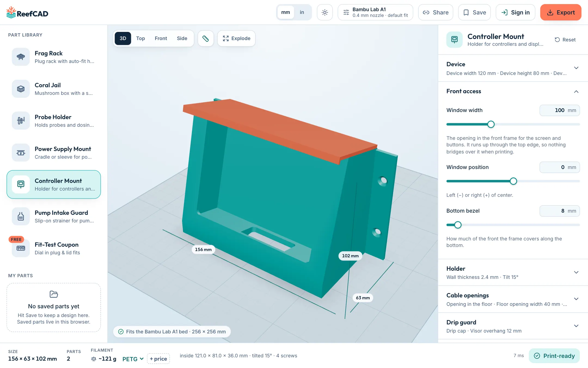Click the Controller Mount library icon

coord(21,185)
